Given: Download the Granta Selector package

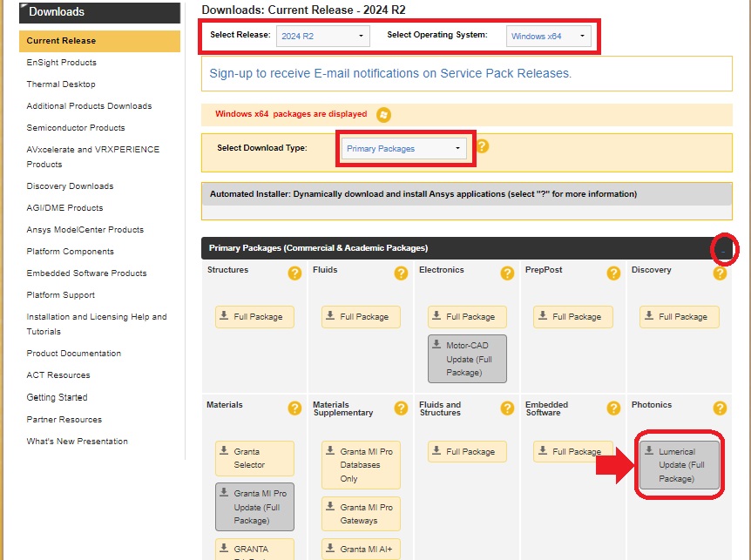Looking at the screenshot, I should 254,458.
